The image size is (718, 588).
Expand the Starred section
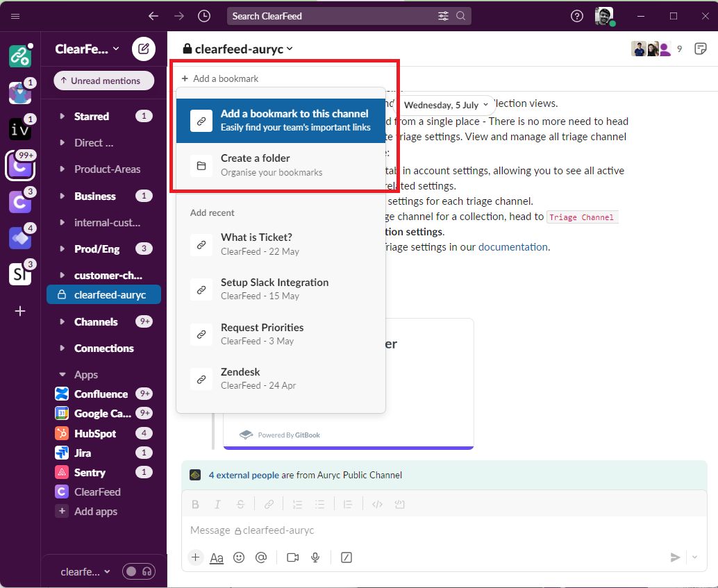pyautogui.click(x=62, y=116)
